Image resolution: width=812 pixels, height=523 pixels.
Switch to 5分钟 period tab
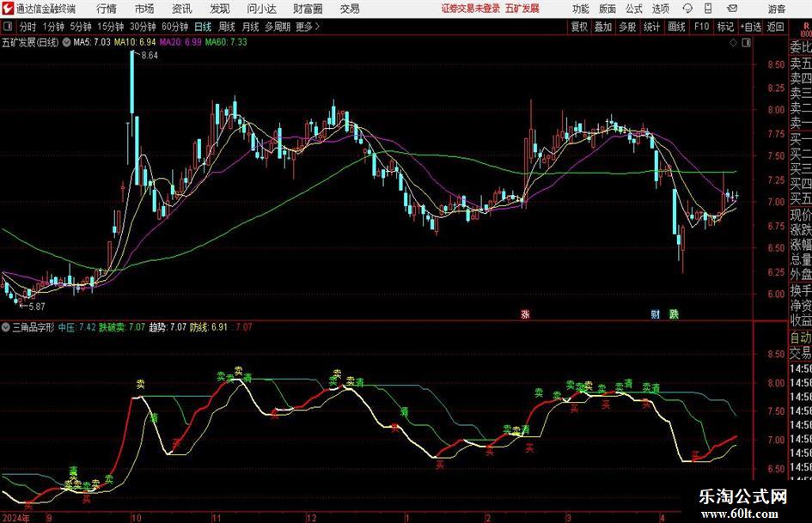80,27
